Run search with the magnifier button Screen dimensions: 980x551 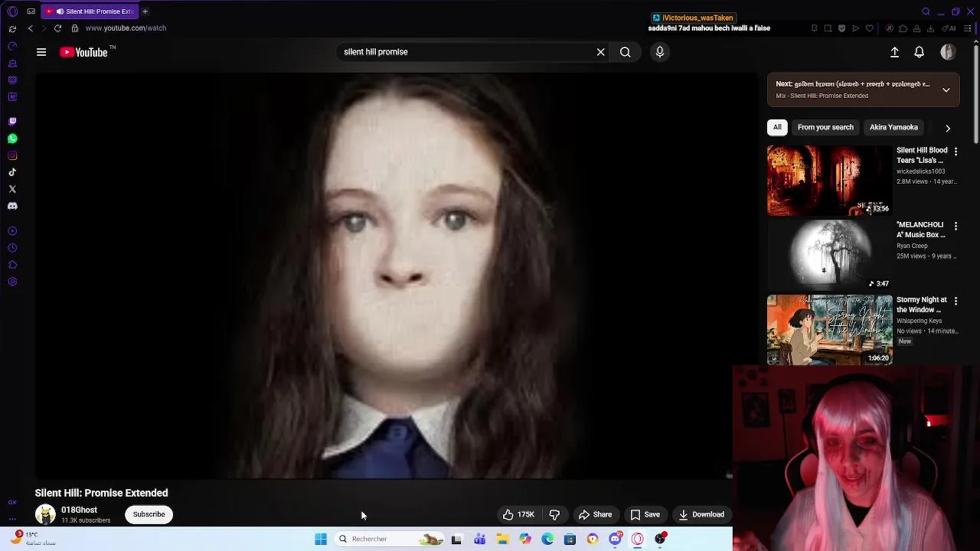[x=626, y=52]
